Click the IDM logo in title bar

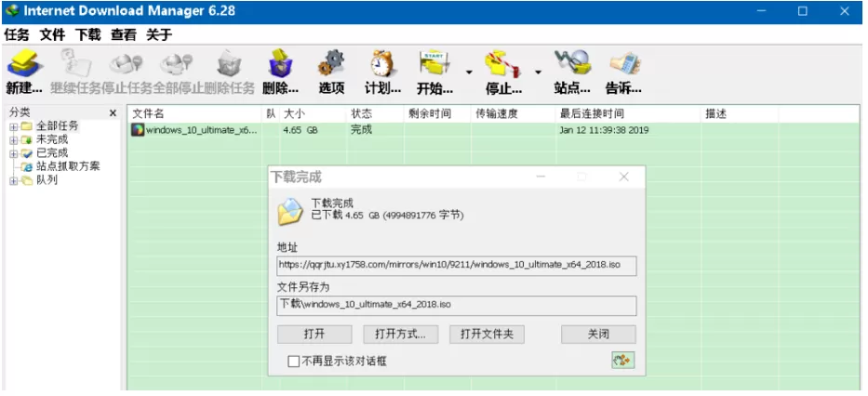11,11
